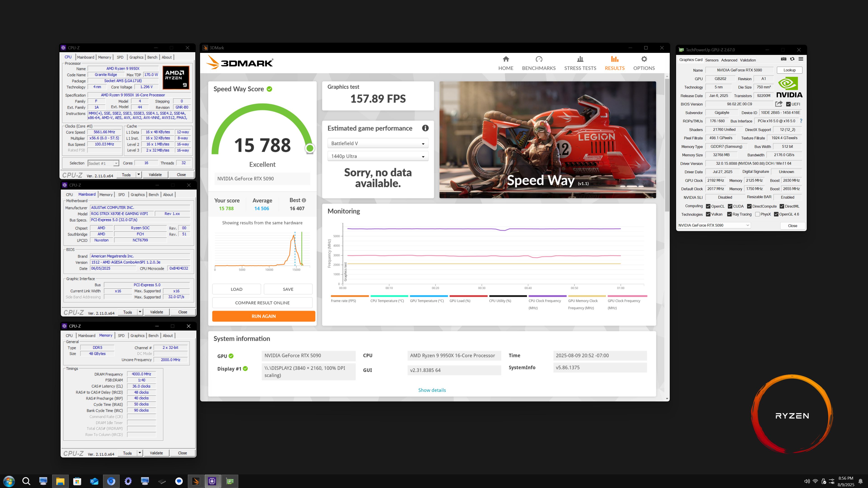Click the info icon next to Best score
Screen dimensions: 868x488
tap(304, 200)
